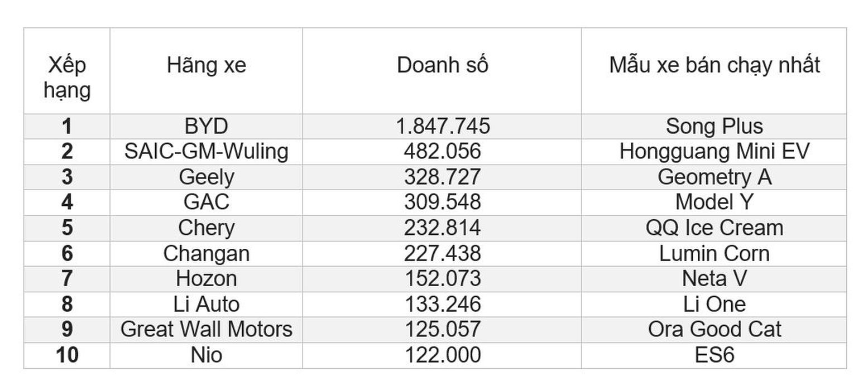Click the Great Wall Motors cell

point(206,330)
